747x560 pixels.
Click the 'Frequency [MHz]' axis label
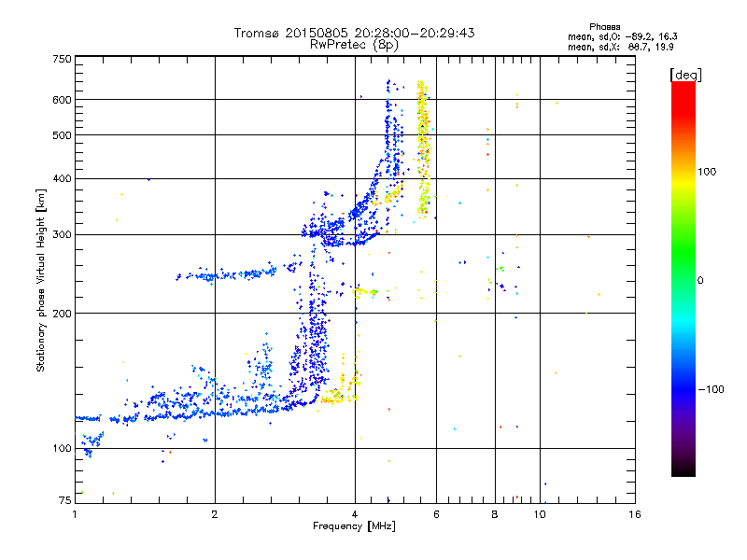click(x=354, y=526)
